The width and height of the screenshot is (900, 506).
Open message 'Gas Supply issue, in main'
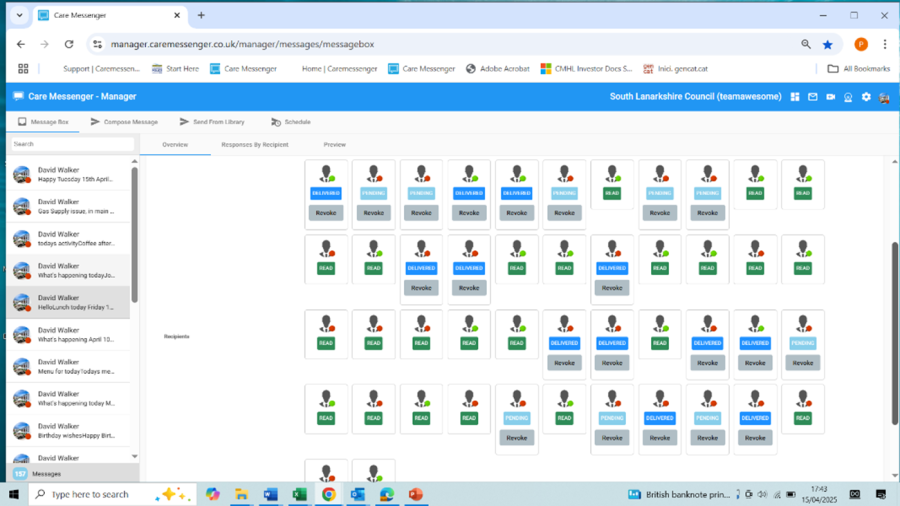tap(68, 207)
